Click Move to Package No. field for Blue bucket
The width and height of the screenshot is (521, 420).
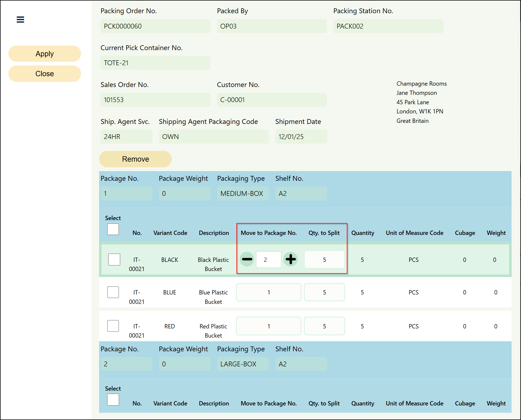[268, 292]
